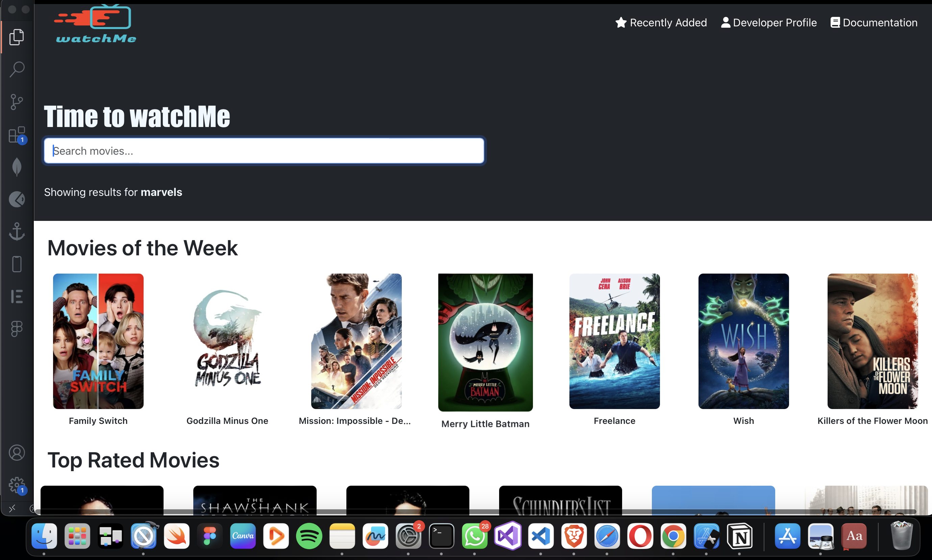Open the Figma icon in VS Code sidebar
Image resolution: width=932 pixels, height=560 pixels.
(17, 329)
